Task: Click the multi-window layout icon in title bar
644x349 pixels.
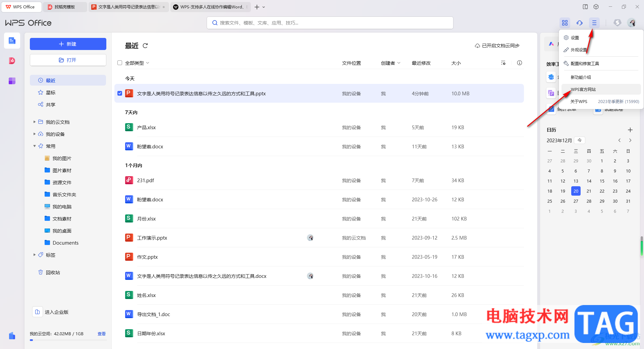Action: click(585, 7)
